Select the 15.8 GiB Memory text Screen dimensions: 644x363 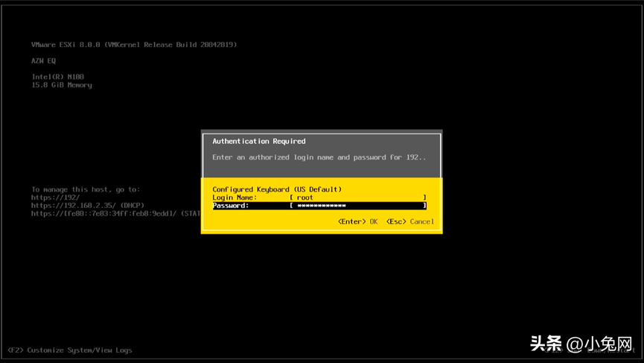pyautogui.click(x=62, y=85)
